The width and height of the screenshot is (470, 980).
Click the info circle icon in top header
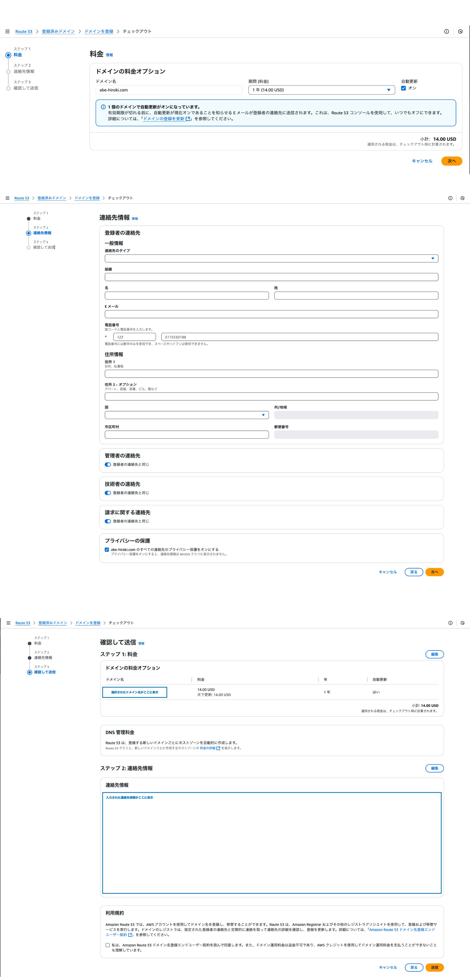click(446, 32)
